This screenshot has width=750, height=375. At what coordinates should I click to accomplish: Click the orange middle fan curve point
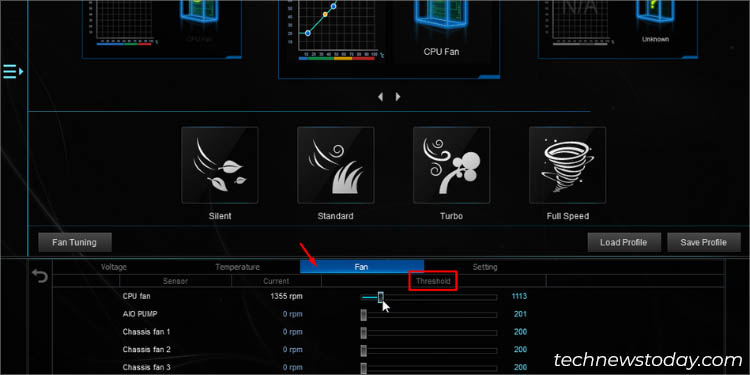(x=325, y=14)
